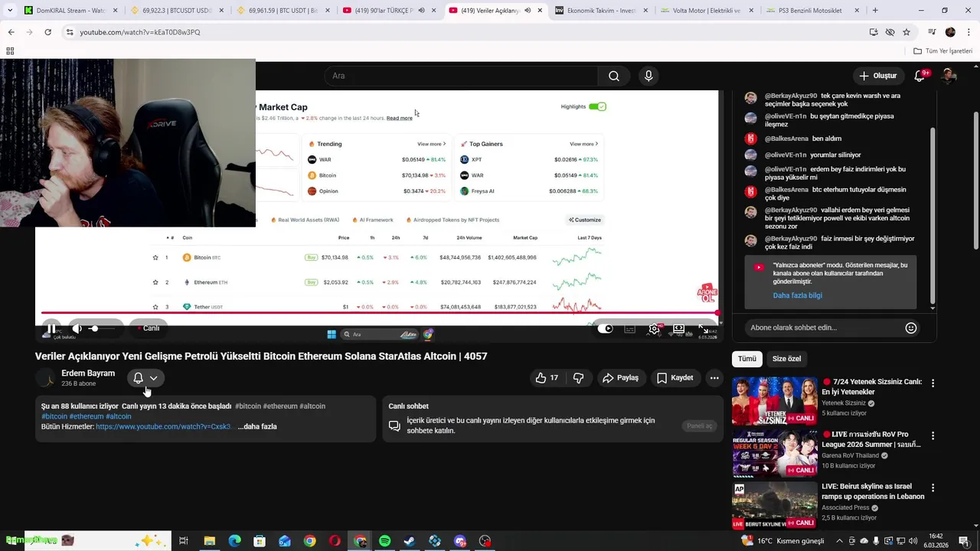Select Size özel filter chip
The image size is (980, 551).
786,359
